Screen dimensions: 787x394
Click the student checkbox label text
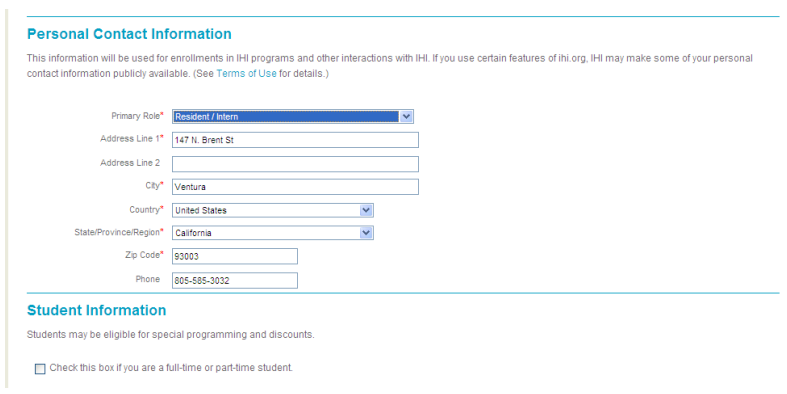point(171,368)
